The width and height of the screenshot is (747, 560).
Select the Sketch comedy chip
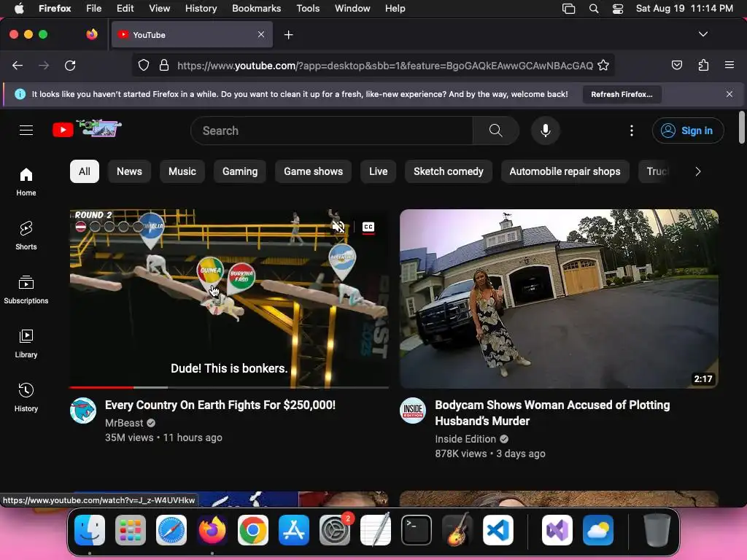coord(449,171)
